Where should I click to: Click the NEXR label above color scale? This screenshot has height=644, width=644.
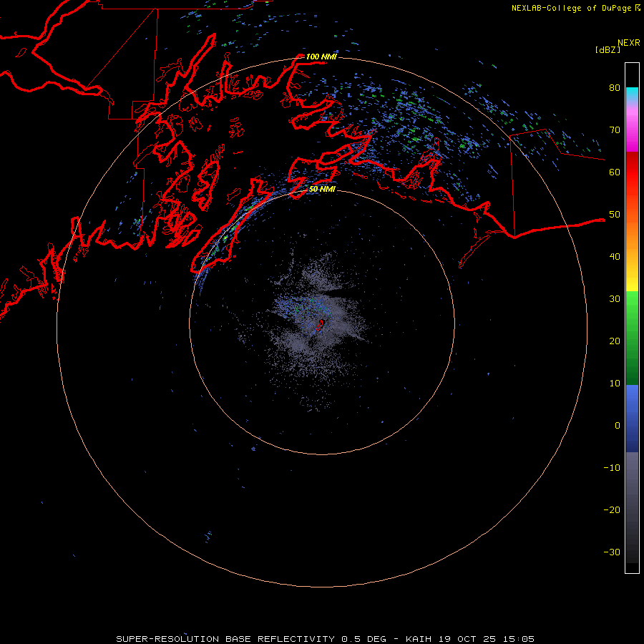[x=628, y=43]
